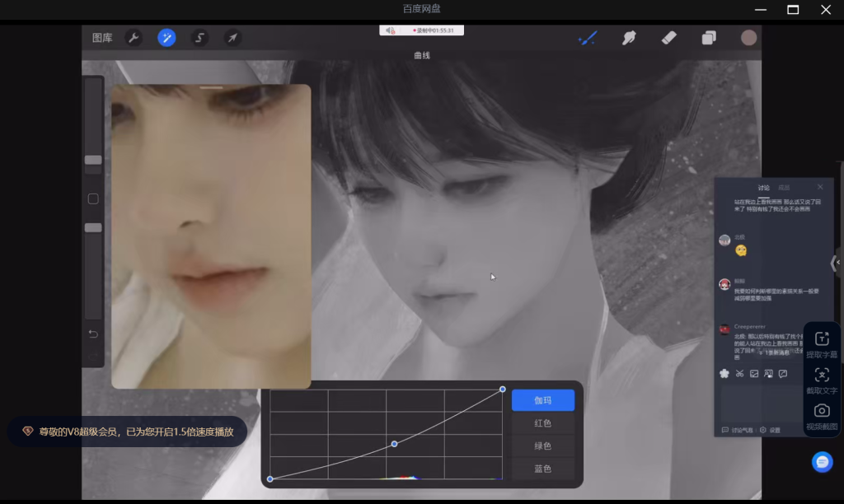Select the Selection S-shaped tool
Viewport: 844px width, 504px height.
[x=199, y=38]
